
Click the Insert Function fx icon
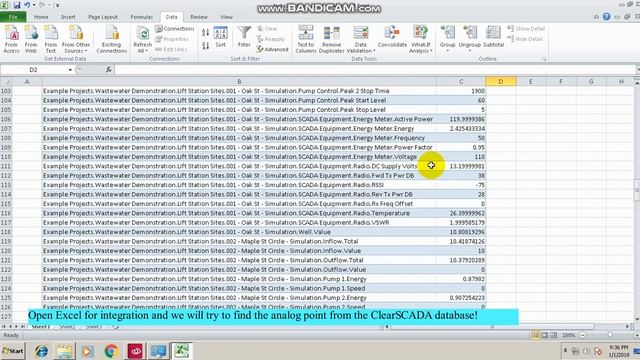109,70
